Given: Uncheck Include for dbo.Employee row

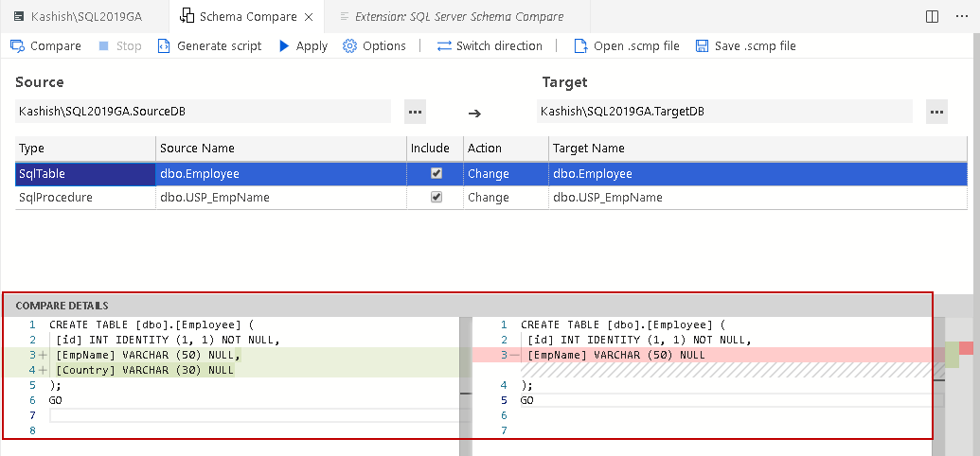Looking at the screenshot, I should (x=437, y=173).
